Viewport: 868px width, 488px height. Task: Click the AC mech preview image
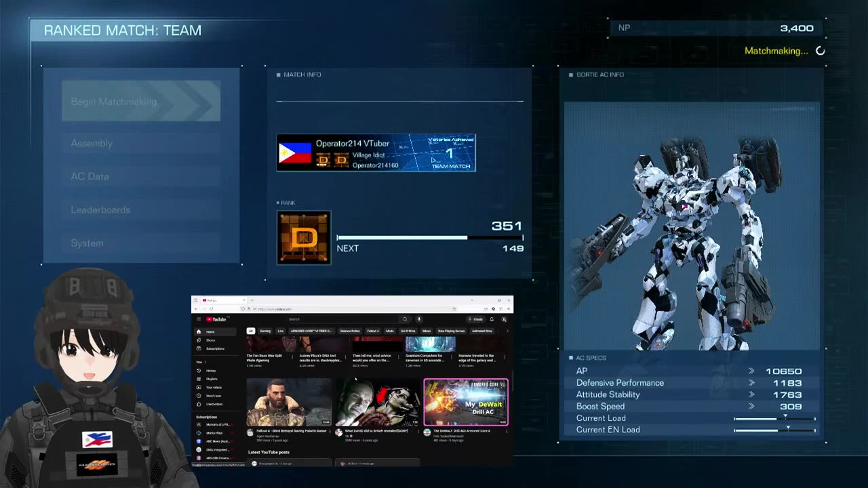point(692,226)
